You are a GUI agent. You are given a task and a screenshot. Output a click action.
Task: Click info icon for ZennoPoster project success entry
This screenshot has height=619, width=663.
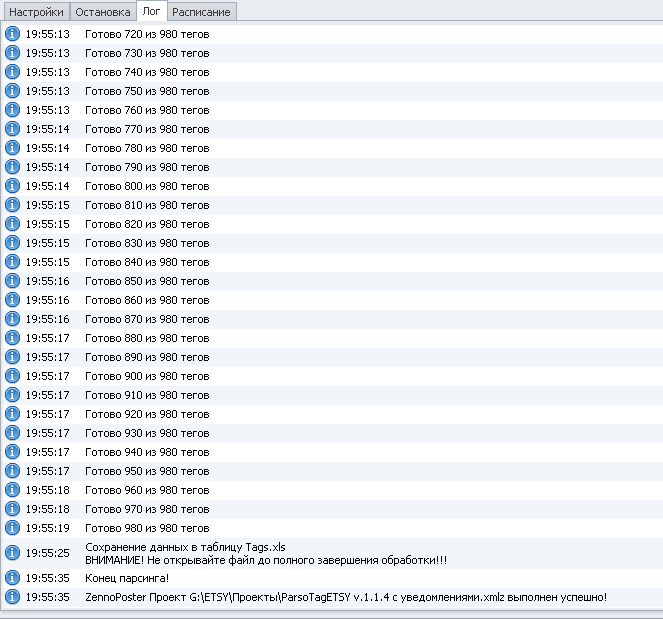coord(12,597)
